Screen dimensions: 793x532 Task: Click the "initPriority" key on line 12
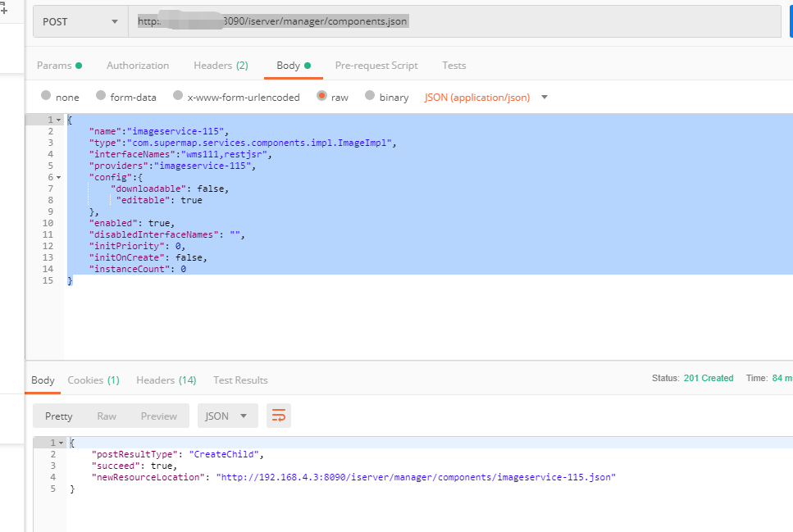127,246
